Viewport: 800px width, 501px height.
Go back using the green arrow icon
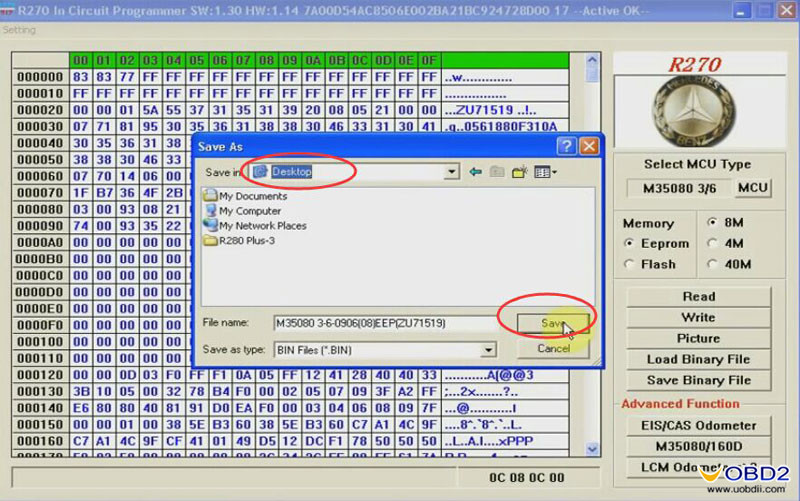click(x=476, y=172)
